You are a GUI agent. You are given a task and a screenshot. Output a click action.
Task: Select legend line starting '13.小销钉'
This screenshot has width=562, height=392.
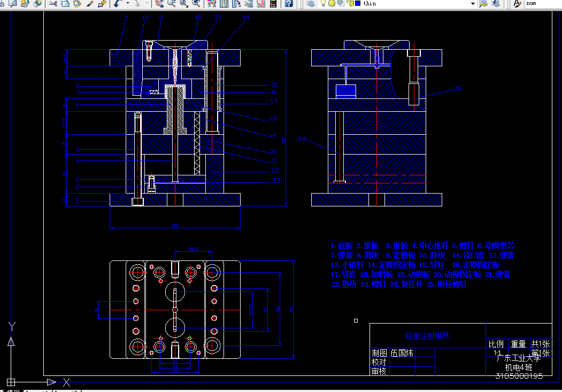click(415, 265)
